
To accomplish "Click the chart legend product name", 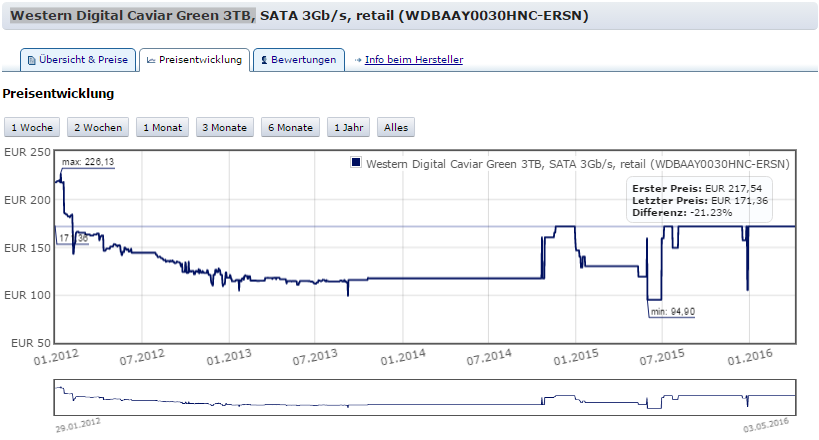I will (x=578, y=164).
